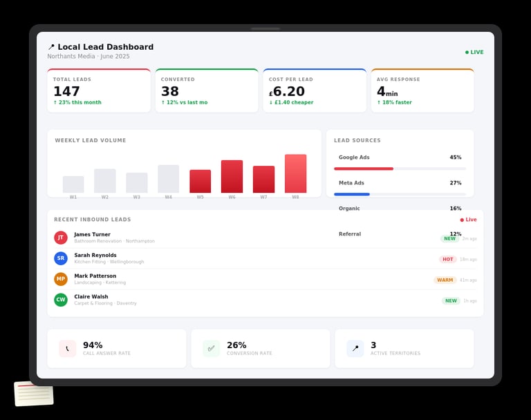Select the W3 bar in weekly chart

[137, 183]
